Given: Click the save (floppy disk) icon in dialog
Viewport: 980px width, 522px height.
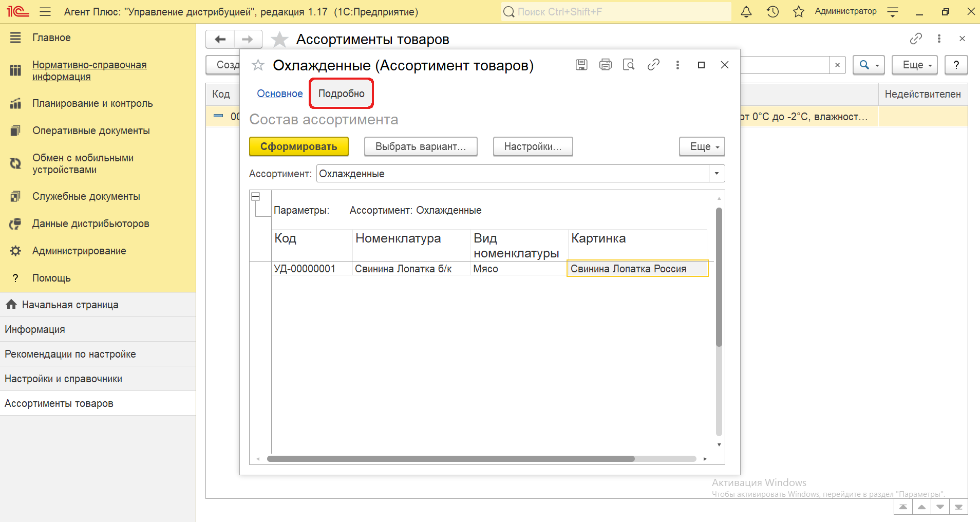Looking at the screenshot, I should point(581,65).
